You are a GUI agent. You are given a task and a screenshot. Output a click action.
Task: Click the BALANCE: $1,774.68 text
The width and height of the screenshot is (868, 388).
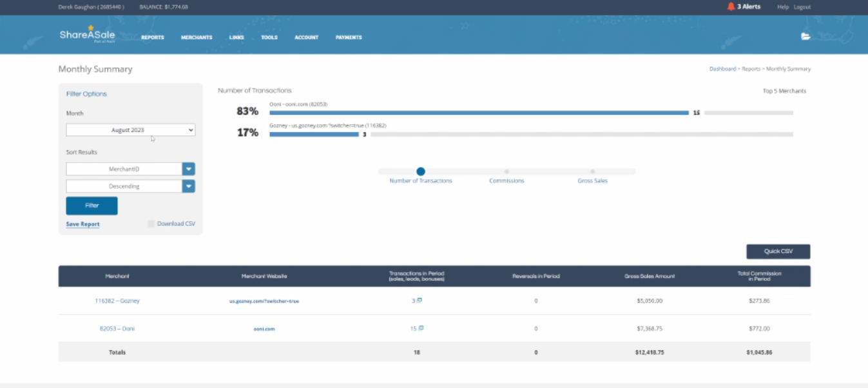(x=165, y=7)
